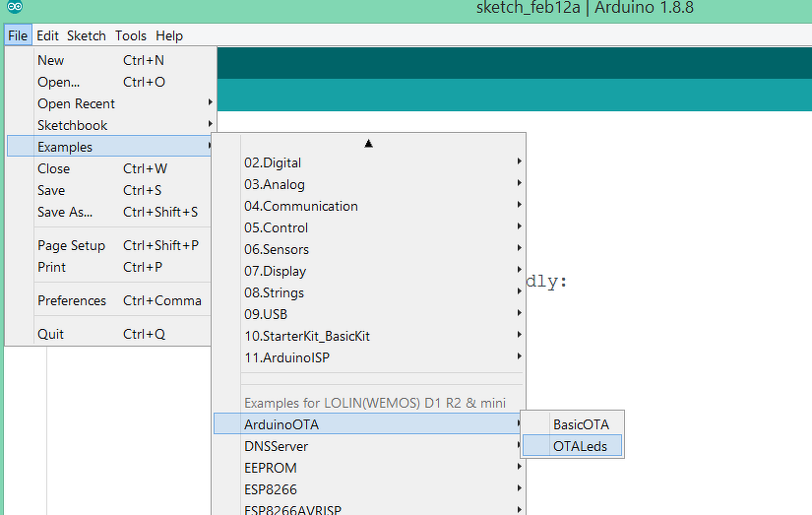Open the Sketch menu
The height and width of the screenshot is (515, 812).
pos(86,35)
